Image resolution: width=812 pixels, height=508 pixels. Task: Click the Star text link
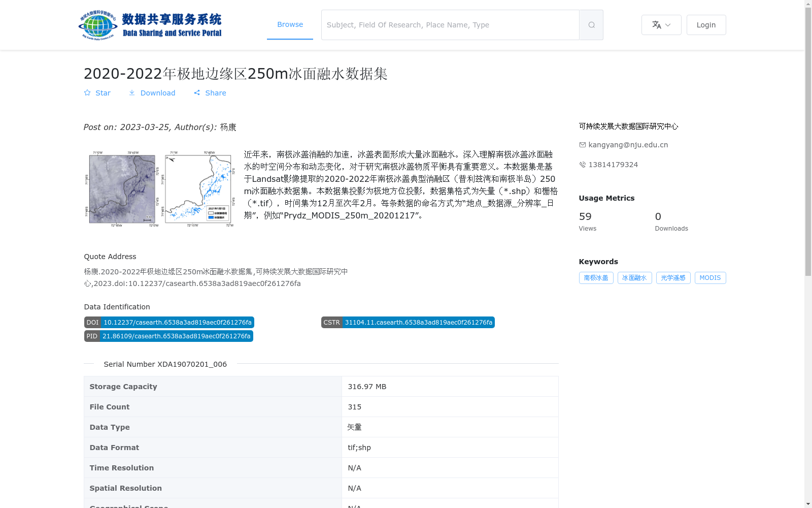tap(103, 93)
